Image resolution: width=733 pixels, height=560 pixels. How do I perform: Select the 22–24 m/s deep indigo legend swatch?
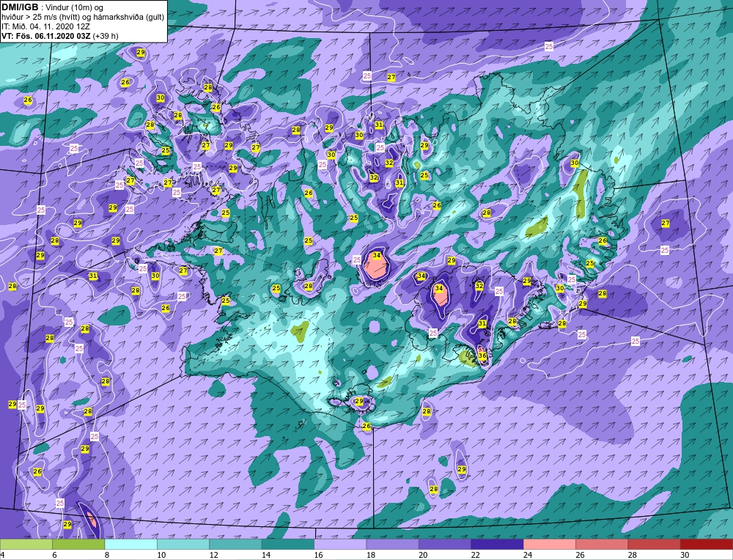coord(498,544)
